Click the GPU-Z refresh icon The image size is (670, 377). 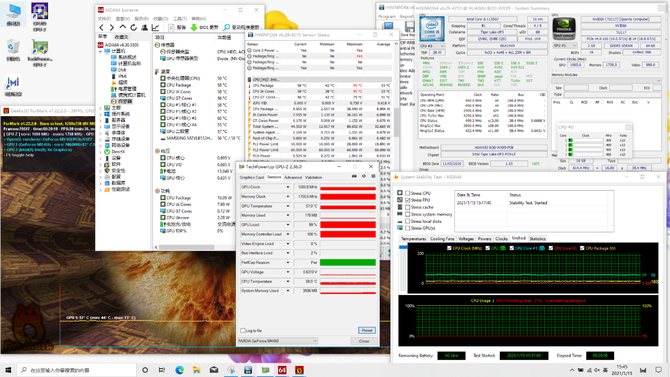click(364, 176)
